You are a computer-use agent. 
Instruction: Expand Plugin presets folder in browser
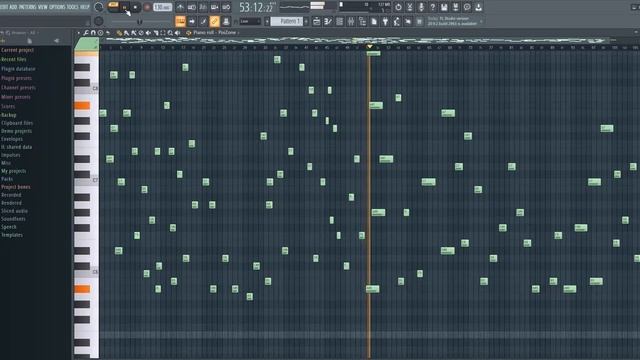[x=16, y=78]
